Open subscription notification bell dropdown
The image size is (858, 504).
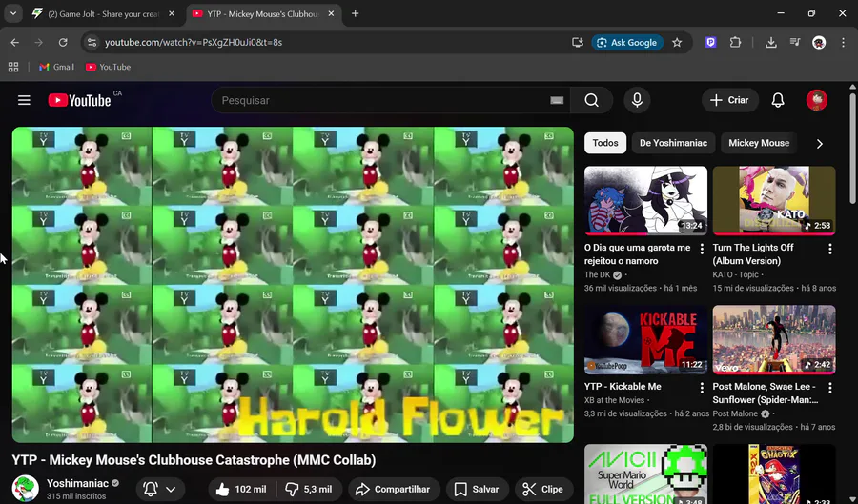(x=160, y=490)
